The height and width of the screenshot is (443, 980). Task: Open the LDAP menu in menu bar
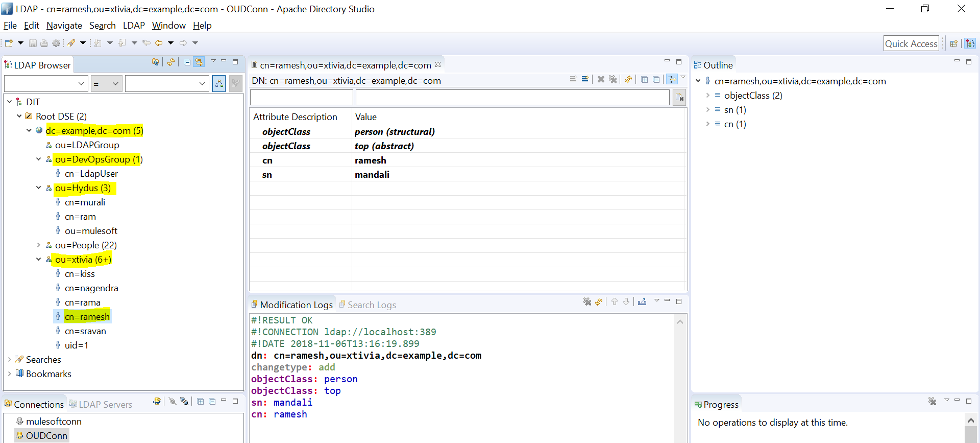point(134,26)
